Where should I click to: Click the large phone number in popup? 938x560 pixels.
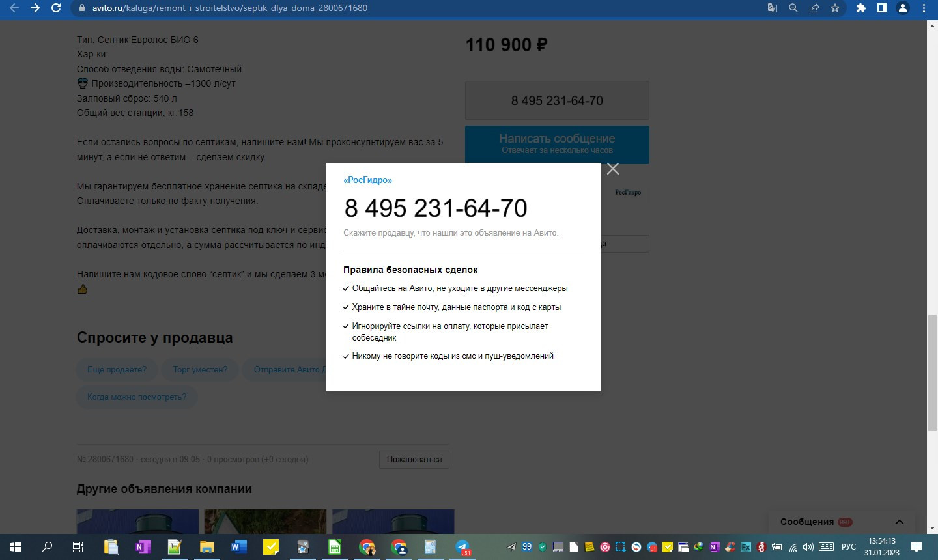pos(436,208)
